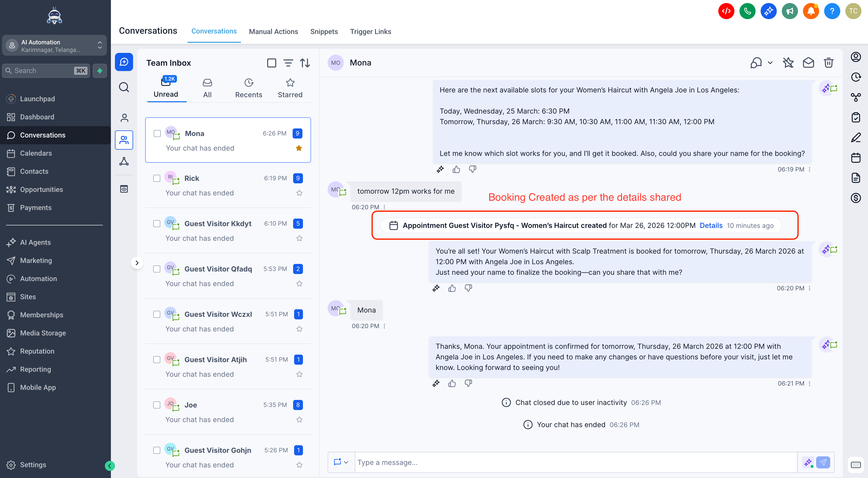Viewport: 868px width, 478px height.
Task: Click the green phone dialer icon
Action: tap(747, 11)
